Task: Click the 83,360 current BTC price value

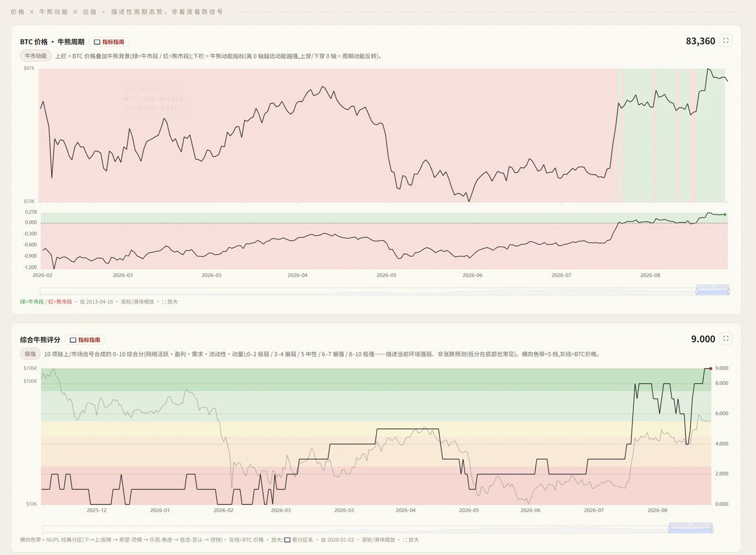Action: click(x=701, y=41)
